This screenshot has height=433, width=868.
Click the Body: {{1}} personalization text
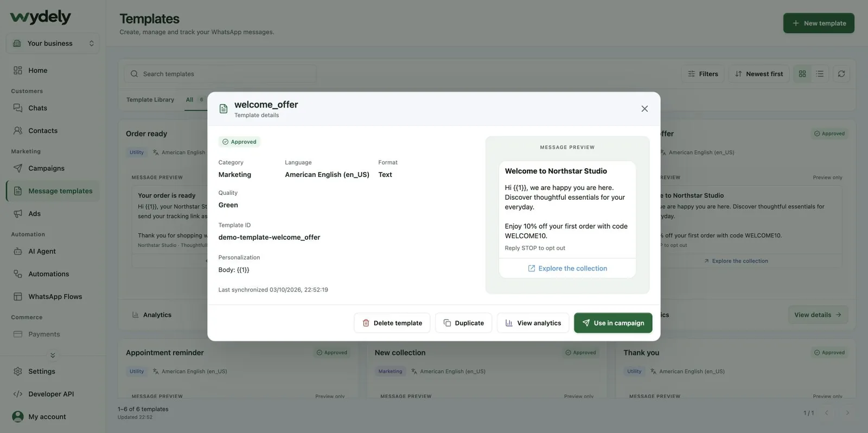(234, 270)
